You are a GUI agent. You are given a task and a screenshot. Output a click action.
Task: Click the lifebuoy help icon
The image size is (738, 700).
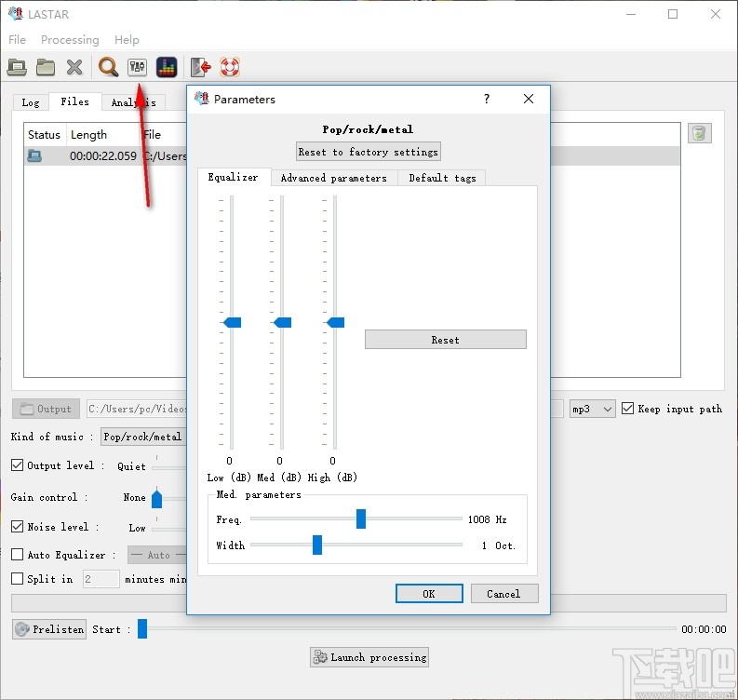(x=230, y=67)
